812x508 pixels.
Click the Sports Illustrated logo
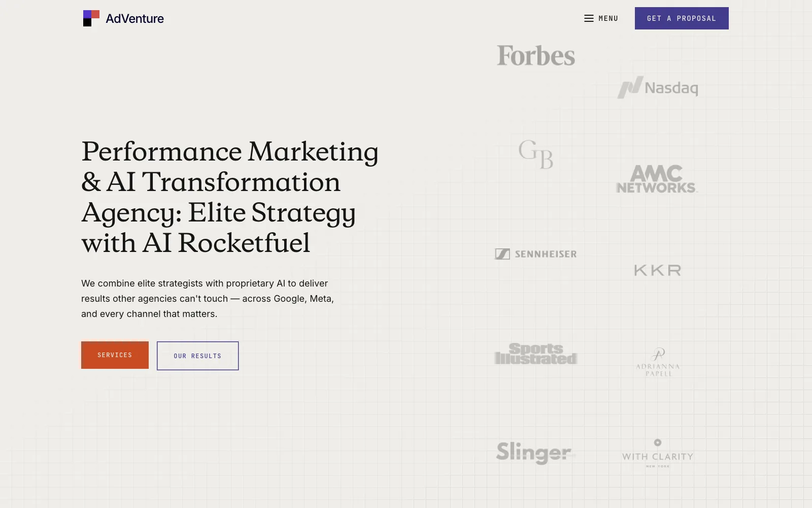[536, 354]
